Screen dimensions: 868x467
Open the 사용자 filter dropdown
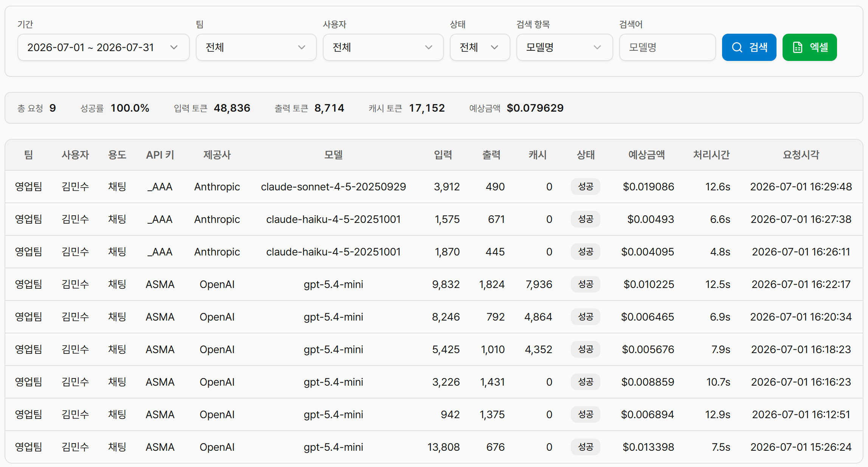[x=383, y=47]
